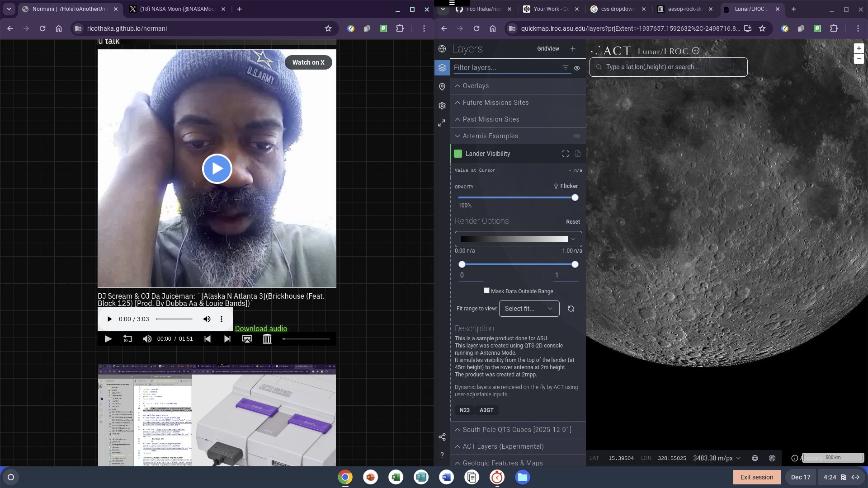Switch to the Your Work CodePen tab

click(551, 9)
